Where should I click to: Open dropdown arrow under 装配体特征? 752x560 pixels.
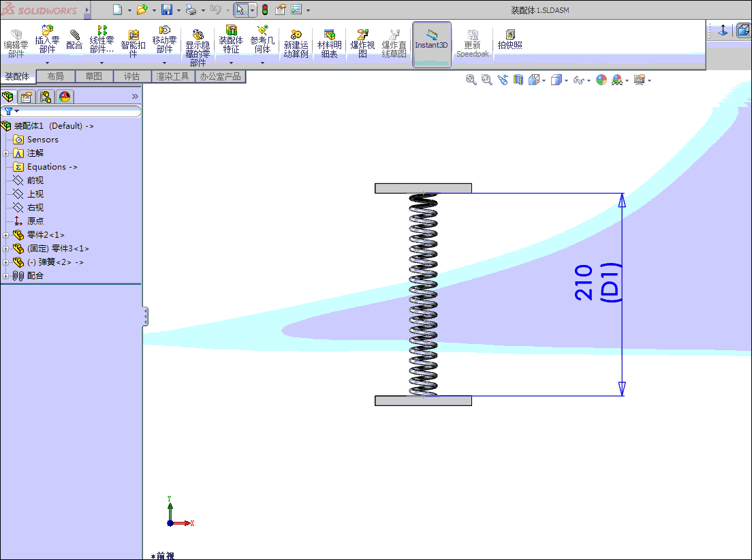pos(231,63)
